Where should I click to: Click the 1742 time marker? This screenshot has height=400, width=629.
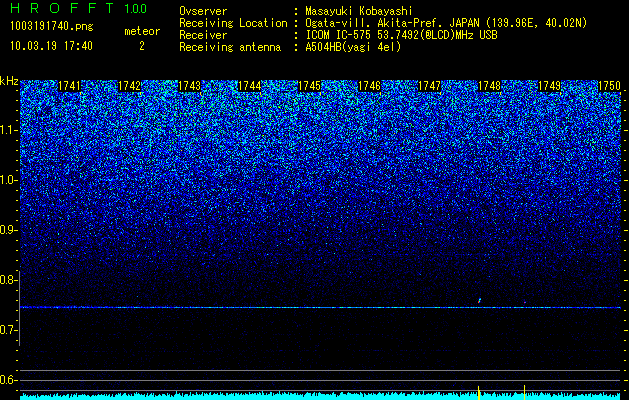pyautogui.click(x=130, y=86)
